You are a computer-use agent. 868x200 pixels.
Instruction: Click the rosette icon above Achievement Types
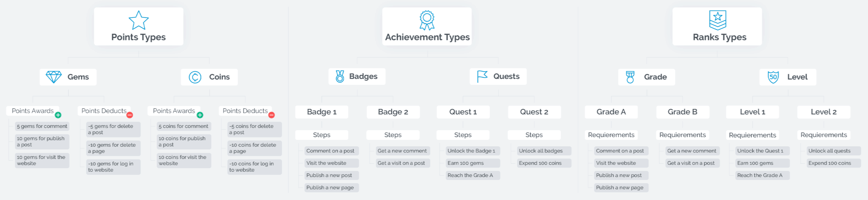pos(427,20)
